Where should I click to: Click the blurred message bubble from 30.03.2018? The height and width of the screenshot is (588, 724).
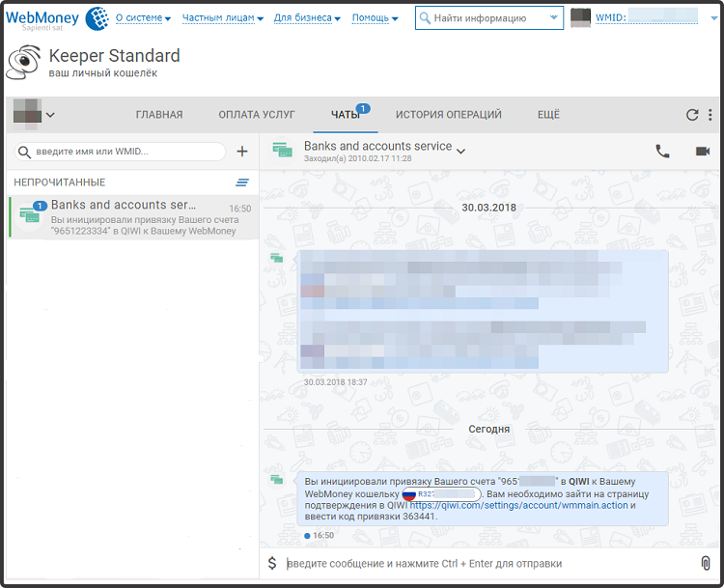pos(483,311)
